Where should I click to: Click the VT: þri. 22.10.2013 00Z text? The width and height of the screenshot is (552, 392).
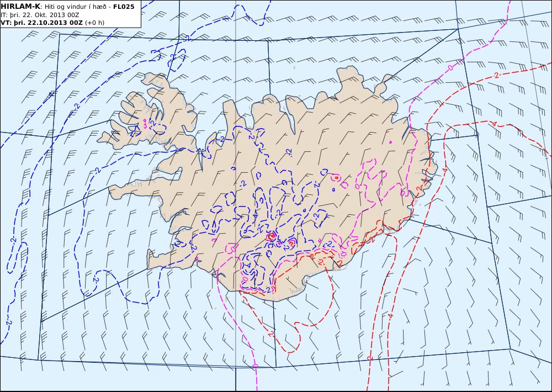[41, 23]
